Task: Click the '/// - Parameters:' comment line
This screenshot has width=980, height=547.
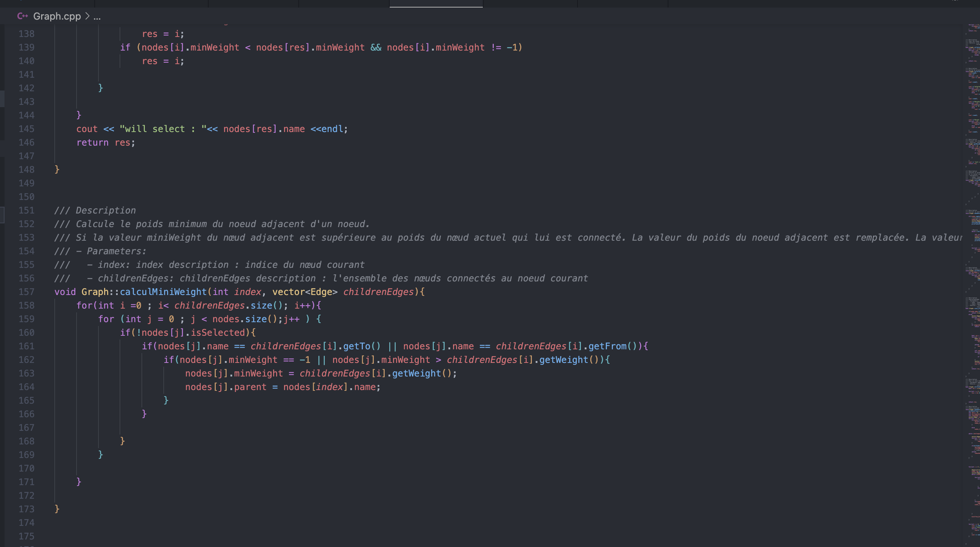Action: coord(100,251)
